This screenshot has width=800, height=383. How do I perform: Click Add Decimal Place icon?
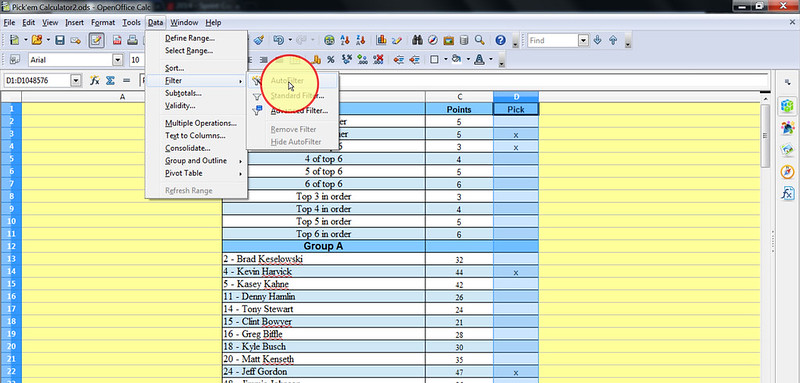[362, 60]
